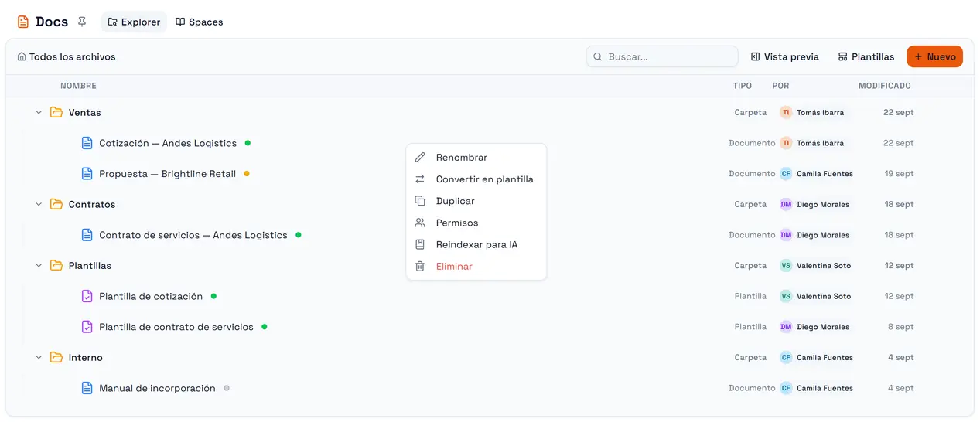Screen dimensions: 980x422
Task: Open the Plantillas button
Action: click(x=866, y=56)
